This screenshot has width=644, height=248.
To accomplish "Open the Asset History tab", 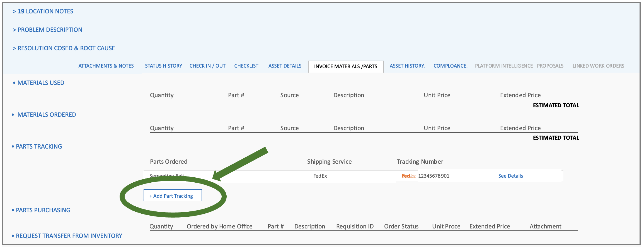I will [407, 66].
